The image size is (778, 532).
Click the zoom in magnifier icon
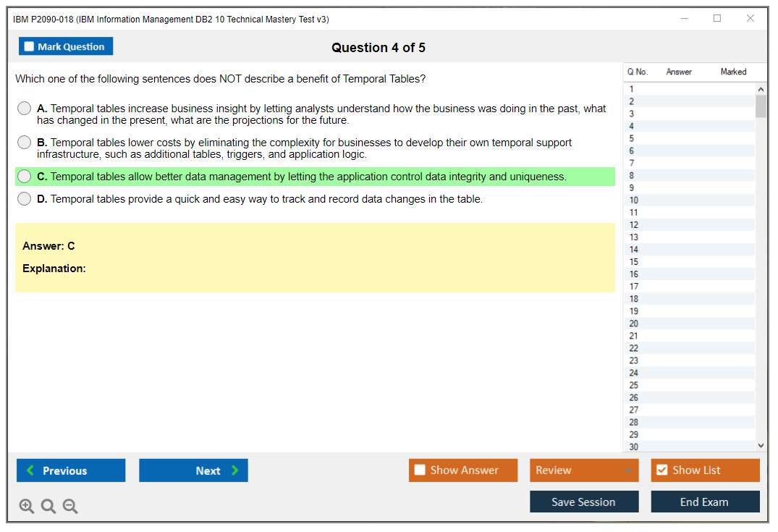coord(27,507)
